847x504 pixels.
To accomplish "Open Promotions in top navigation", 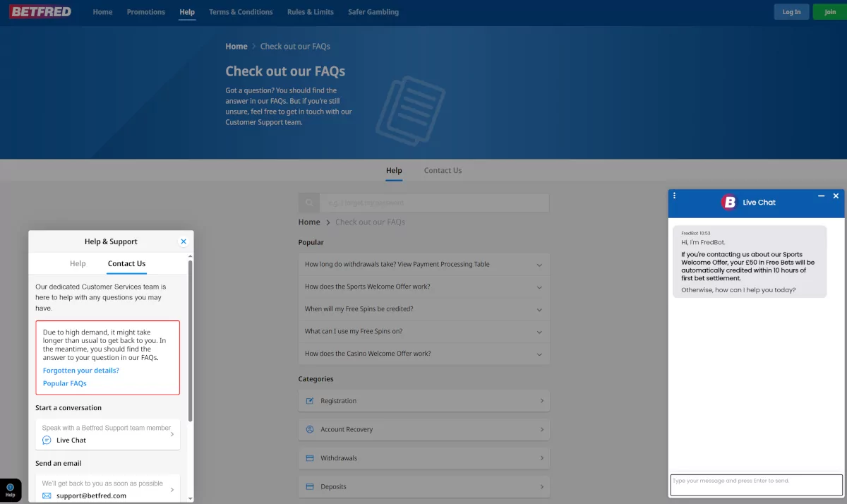I will [146, 12].
